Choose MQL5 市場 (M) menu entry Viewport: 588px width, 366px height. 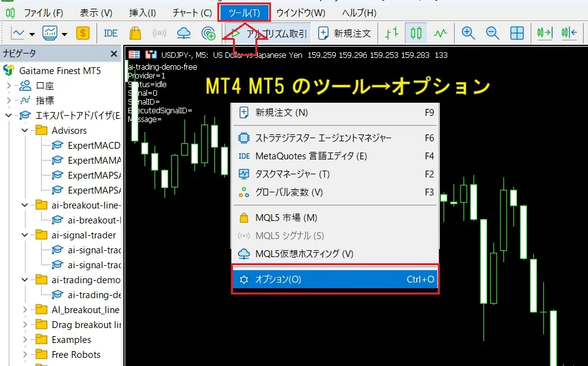tap(335, 218)
